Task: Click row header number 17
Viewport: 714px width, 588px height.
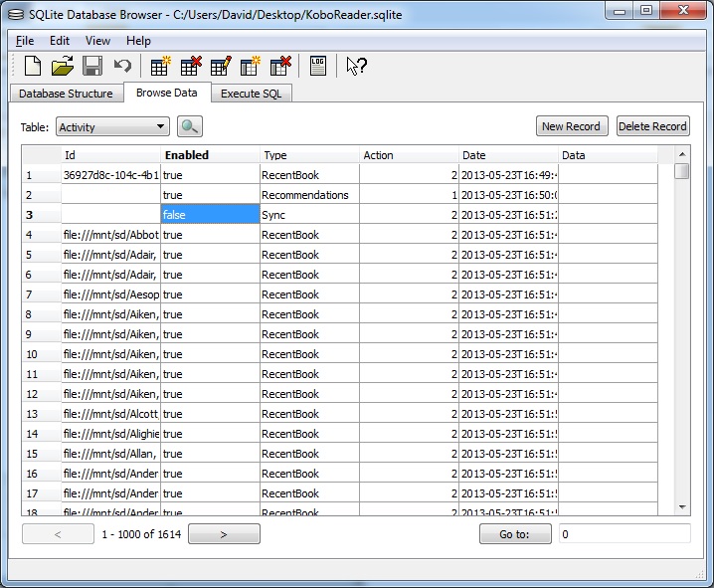Action: [x=42, y=493]
